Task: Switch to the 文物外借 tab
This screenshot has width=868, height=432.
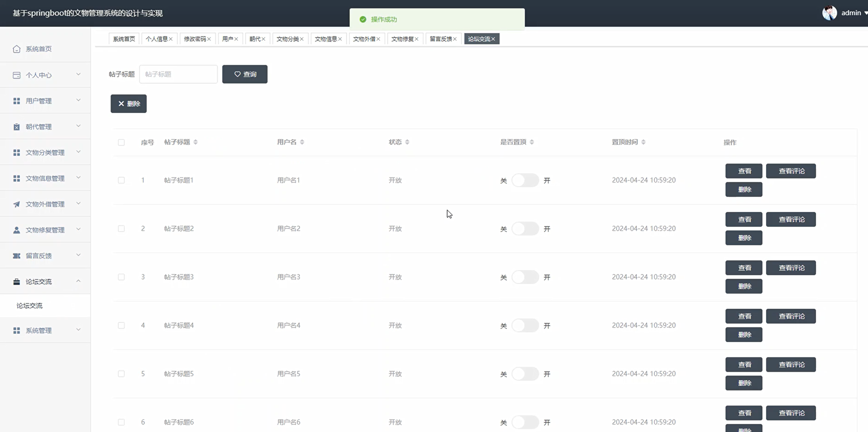Action: point(364,39)
